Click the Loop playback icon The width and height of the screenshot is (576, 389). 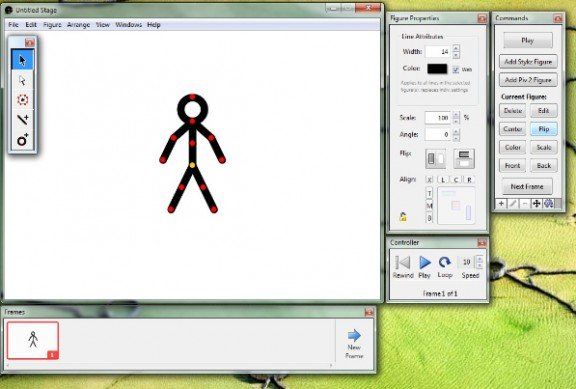(x=445, y=267)
